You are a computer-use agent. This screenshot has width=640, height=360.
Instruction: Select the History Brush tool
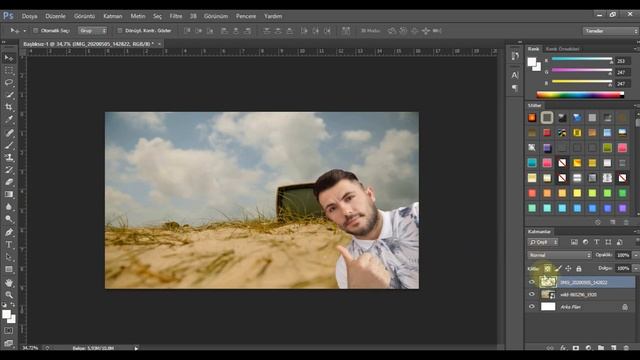tap(9, 169)
